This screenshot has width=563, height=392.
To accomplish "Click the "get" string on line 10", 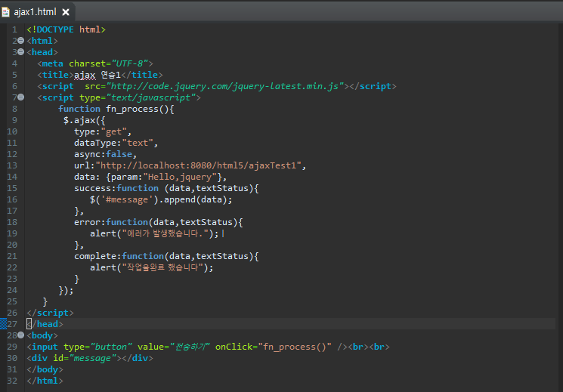I will tap(114, 131).
